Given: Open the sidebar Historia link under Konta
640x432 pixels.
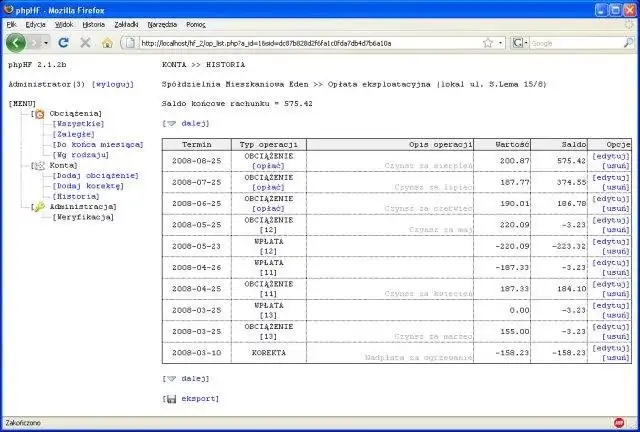Looking at the screenshot, I should [76, 196].
